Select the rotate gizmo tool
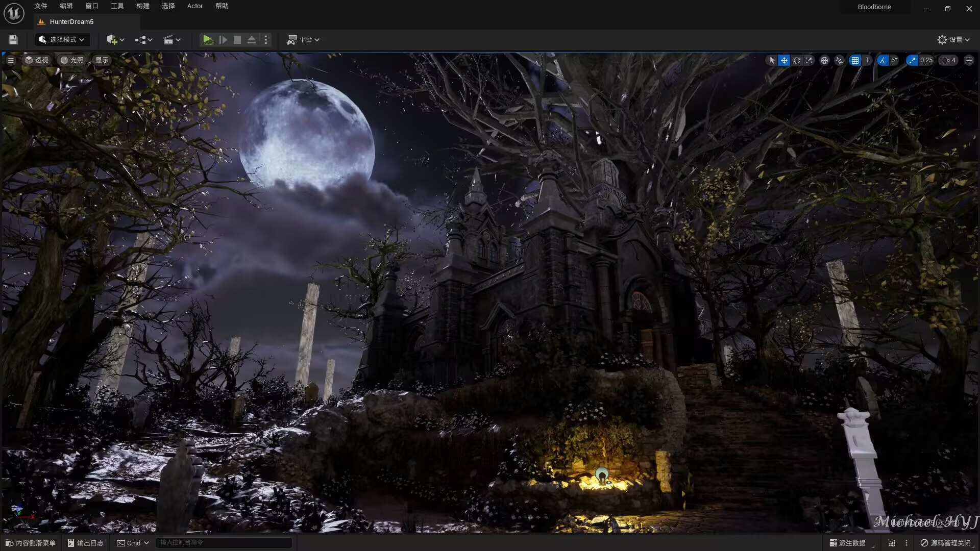Viewport: 980px width, 551px height. point(797,60)
